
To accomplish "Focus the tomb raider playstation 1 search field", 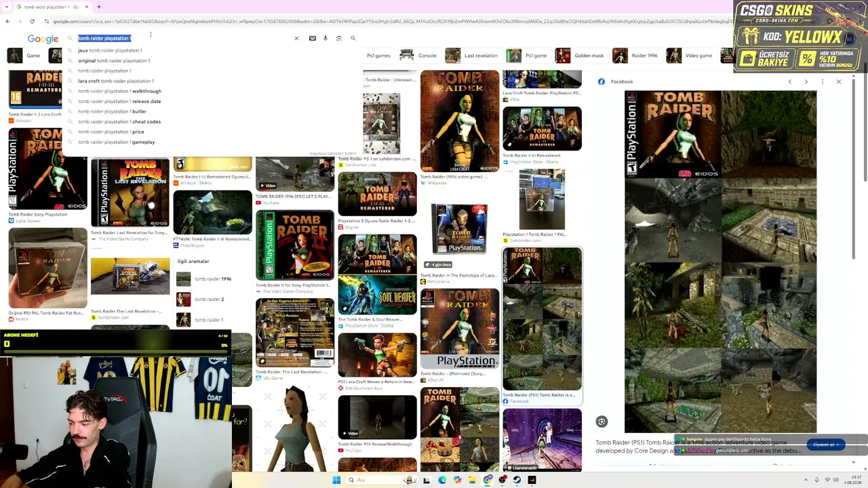I will [x=183, y=38].
